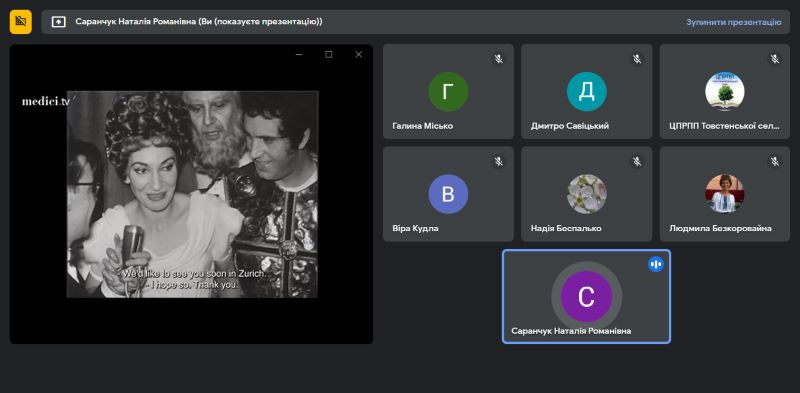
Task: Click muted mic icon on Людмила Безкоровайна tile
Action: tap(775, 162)
